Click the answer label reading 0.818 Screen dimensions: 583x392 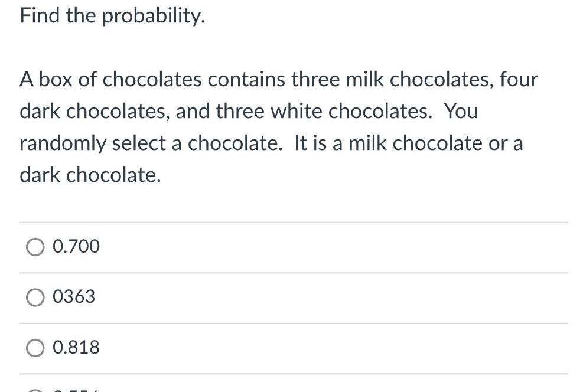(x=76, y=348)
